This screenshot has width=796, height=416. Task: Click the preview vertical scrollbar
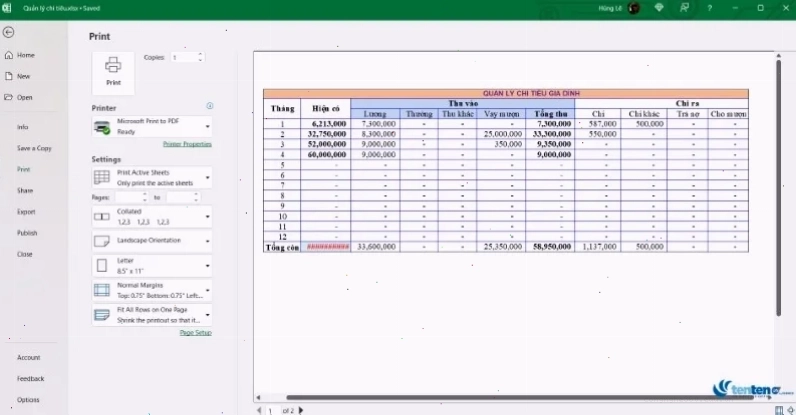pyautogui.click(x=778, y=188)
